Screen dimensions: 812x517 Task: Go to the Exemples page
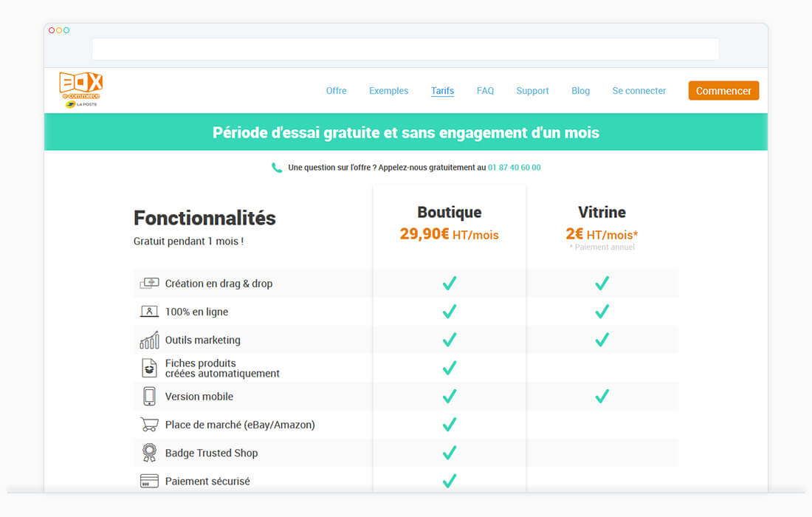(x=388, y=91)
